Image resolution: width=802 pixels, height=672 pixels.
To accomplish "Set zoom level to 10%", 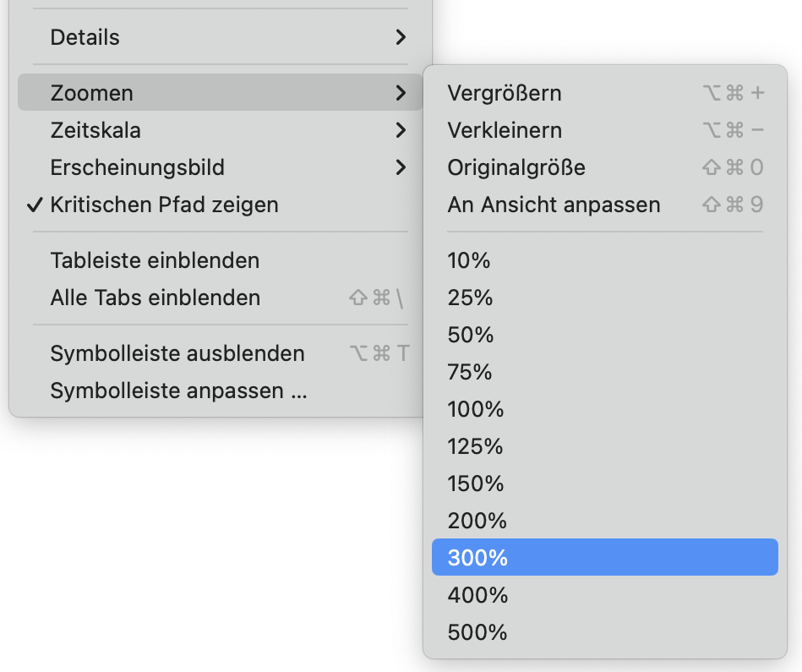I will (469, 260).
